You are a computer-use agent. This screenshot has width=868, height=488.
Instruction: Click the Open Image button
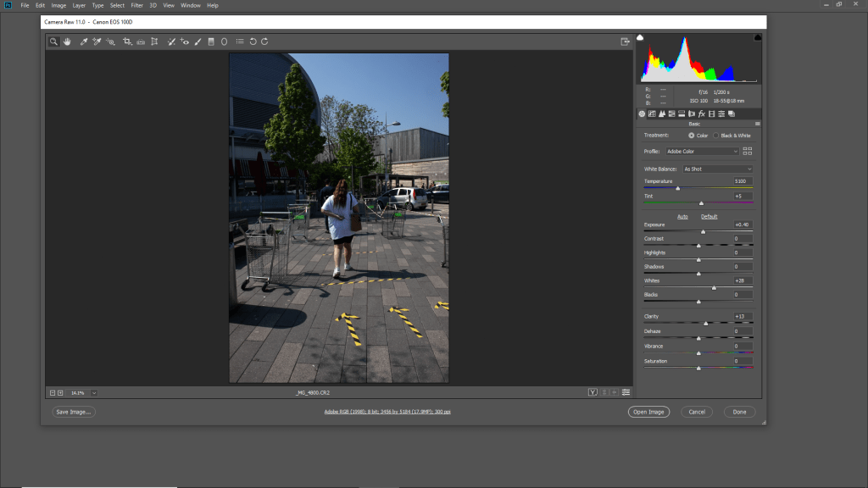648,412
